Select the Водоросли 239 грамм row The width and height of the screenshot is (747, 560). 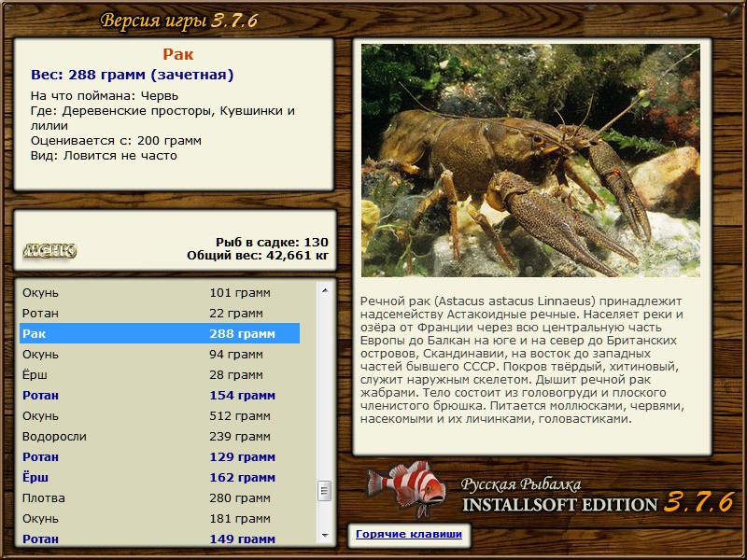click(160, 436)
